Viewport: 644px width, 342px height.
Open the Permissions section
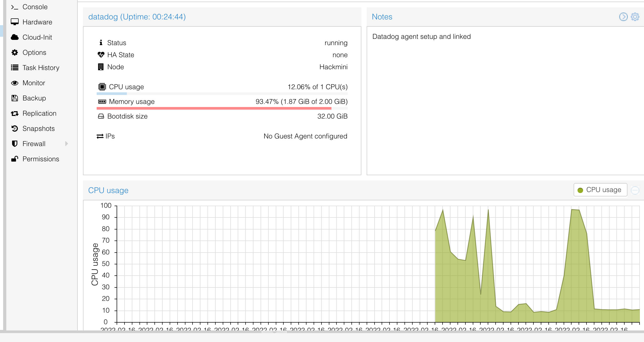point(41,159)
